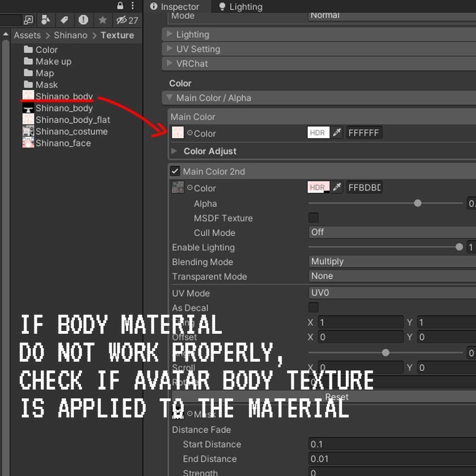This screenshot has width=476, height=476.
Task: Click the Main Color hex field FFFFFF
Action: click(364, 132)
